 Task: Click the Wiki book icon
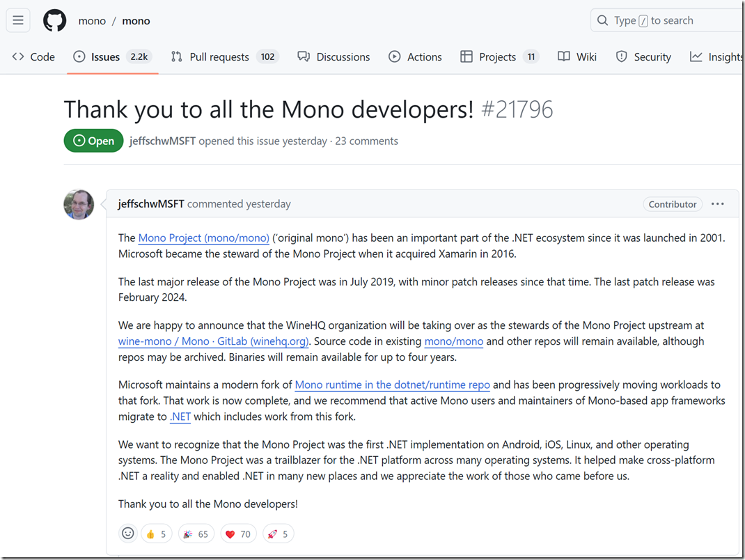(x=563, y=56)
